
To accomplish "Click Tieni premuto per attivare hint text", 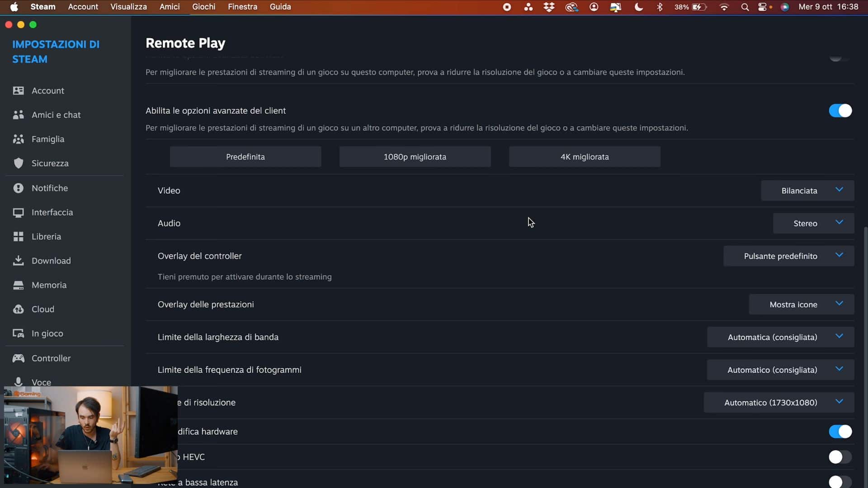I will 245,277.
